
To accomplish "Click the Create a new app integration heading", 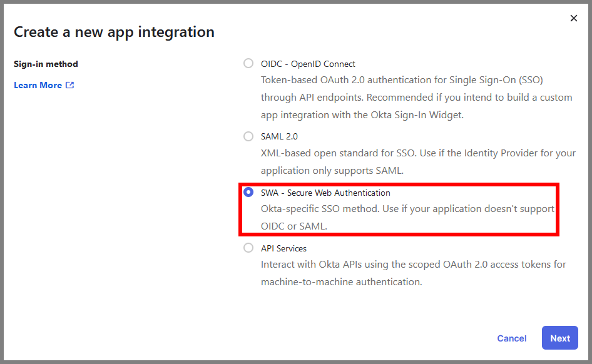I will tap(114, 32).
